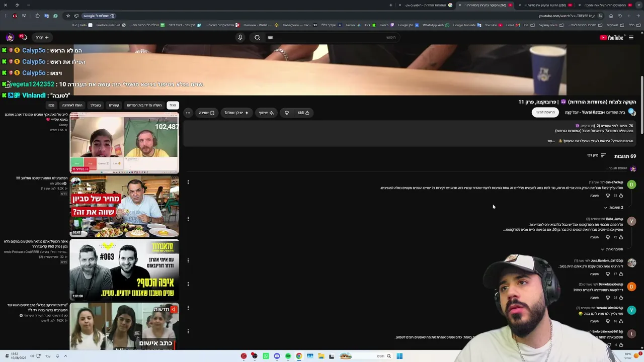Reply to the @dan-e7w3x comment
644x362 pixels.
594,196
